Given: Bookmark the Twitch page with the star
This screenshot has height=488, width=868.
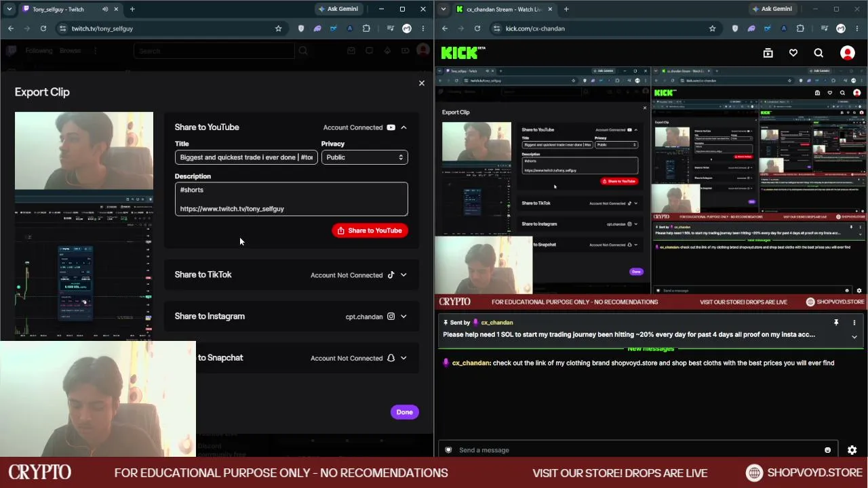Looking at the screenshot, I should click(x=278, y=28).
